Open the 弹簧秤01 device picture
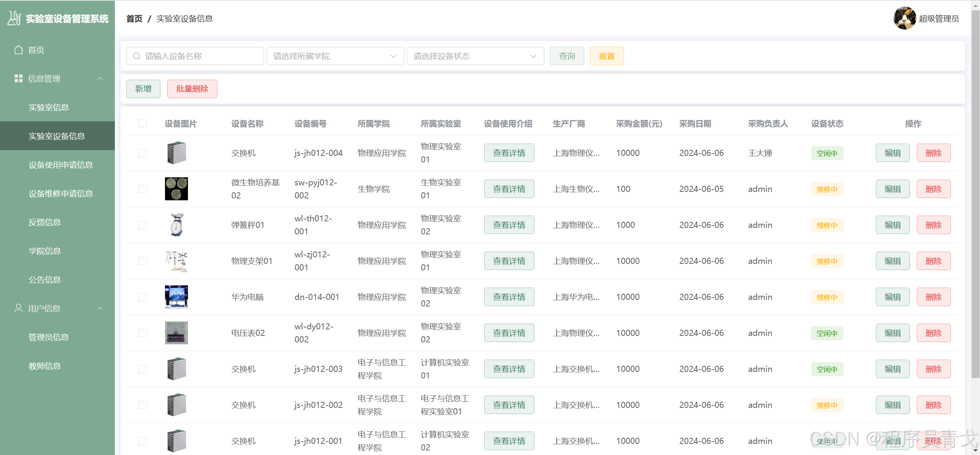 [176, 225]
